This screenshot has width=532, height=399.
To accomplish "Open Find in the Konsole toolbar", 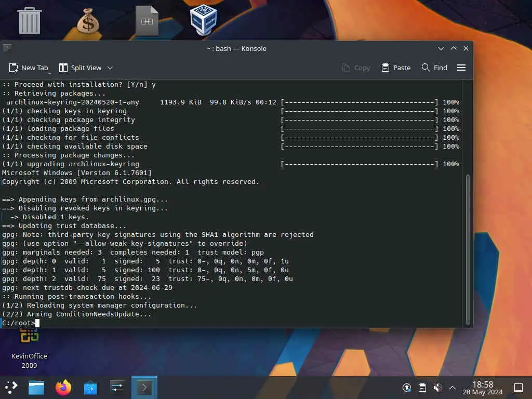I will 434,68.
